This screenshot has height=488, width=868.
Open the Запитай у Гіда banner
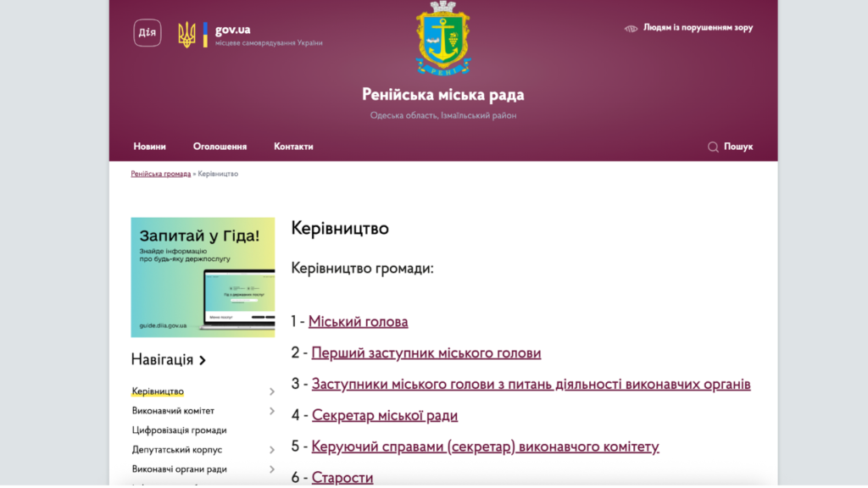click(x=203, y=277)
